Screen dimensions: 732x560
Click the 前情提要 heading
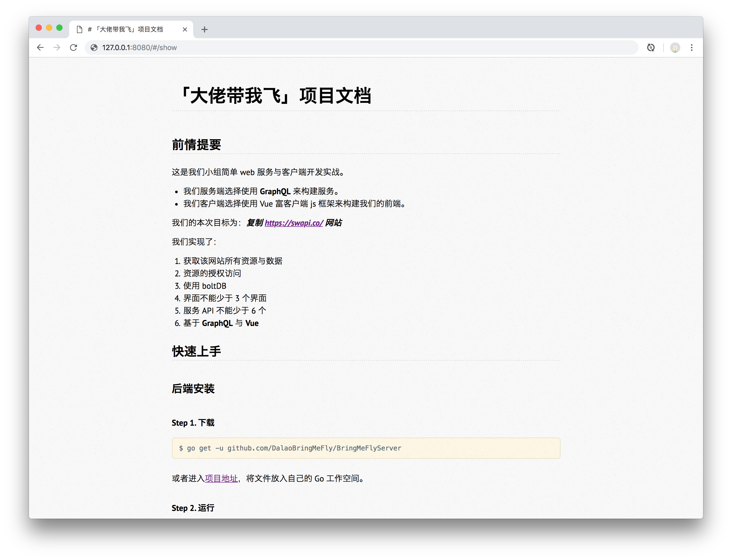196,145
